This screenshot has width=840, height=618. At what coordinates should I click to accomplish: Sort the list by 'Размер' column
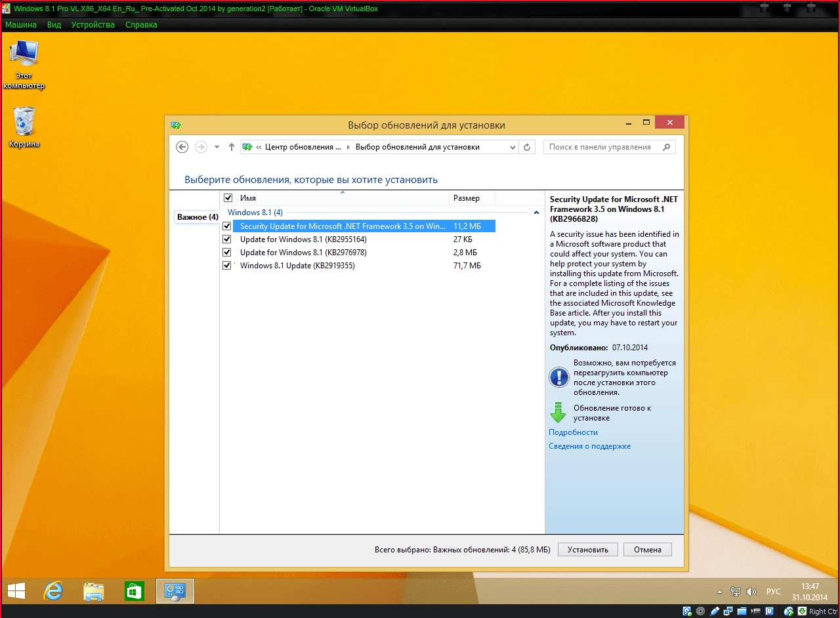(472, 197)
